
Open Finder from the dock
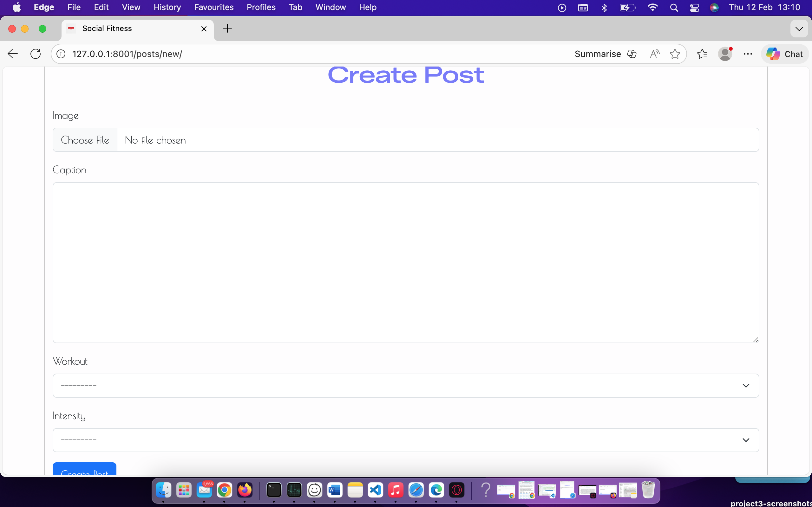pos(163,490)
